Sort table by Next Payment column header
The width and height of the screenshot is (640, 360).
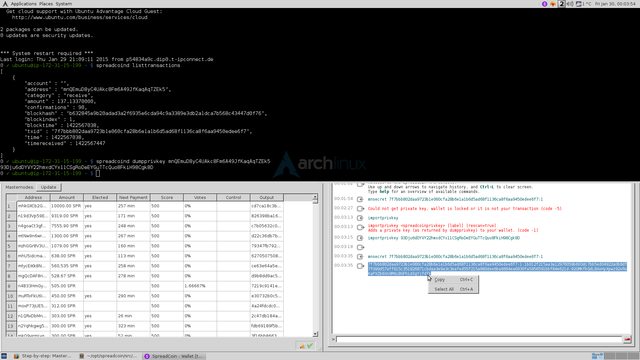tap(133, 197)
